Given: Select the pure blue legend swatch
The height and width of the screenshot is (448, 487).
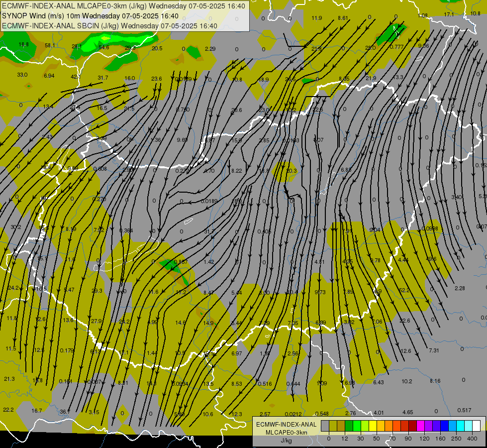Looking at the screenshot, I should 444,426.
